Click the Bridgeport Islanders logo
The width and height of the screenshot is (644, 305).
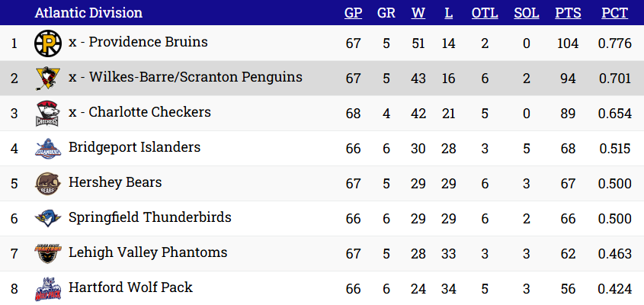pos(48,149)
